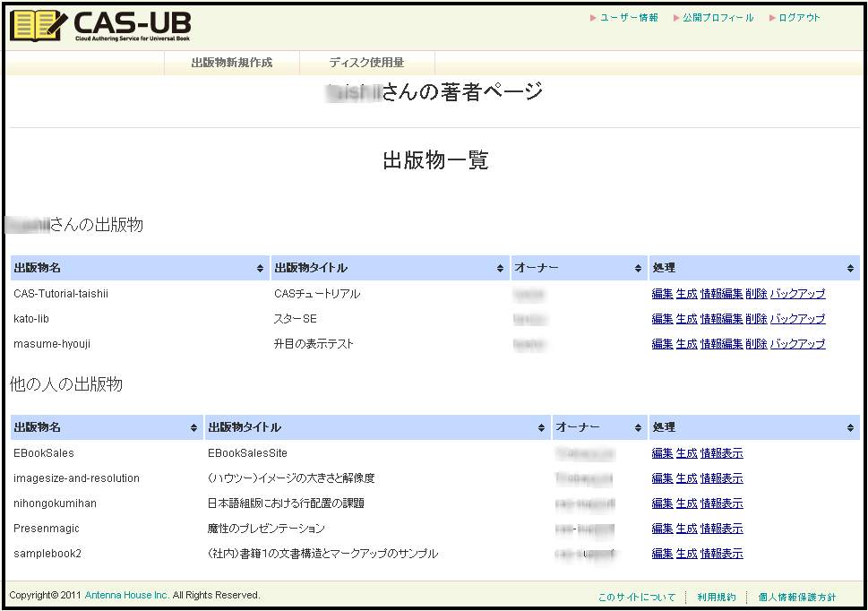Back up masume-hyouji via バックアップ link
Screen dimensions: 868x611
[797, 343]
